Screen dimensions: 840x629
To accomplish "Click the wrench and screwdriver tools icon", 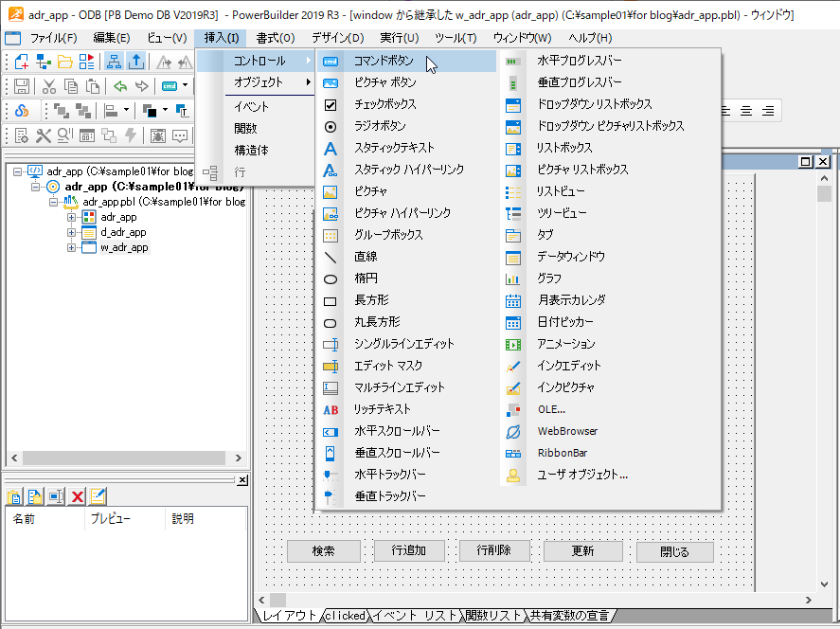I will (x=44, y=135).
